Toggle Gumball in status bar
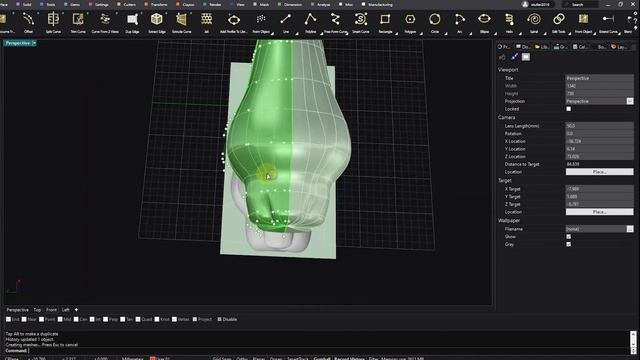The width and height of the screenshot is (640, 360). [x=322, y=358]
